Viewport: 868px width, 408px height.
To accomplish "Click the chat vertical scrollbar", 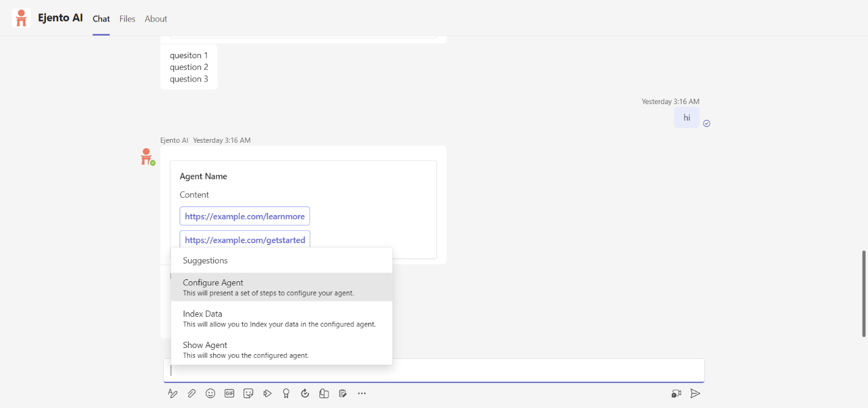I will (x=864, y=293).
